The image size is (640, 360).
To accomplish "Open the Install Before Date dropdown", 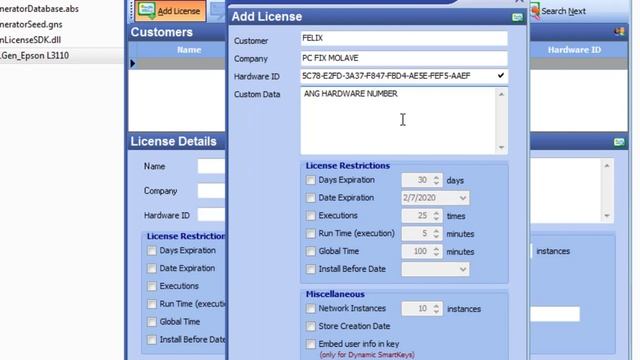I will tap(462, 269).
